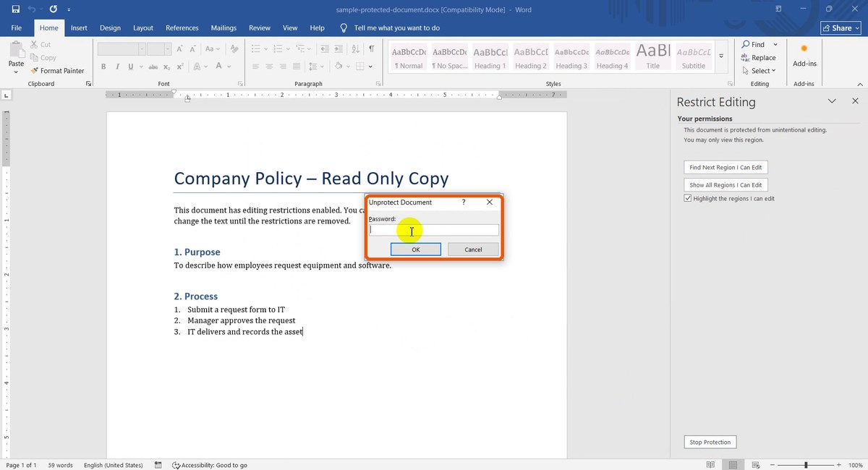Apply Superscript formatting
This screenshot has height=470, width=868.
[x=180, y=67]
